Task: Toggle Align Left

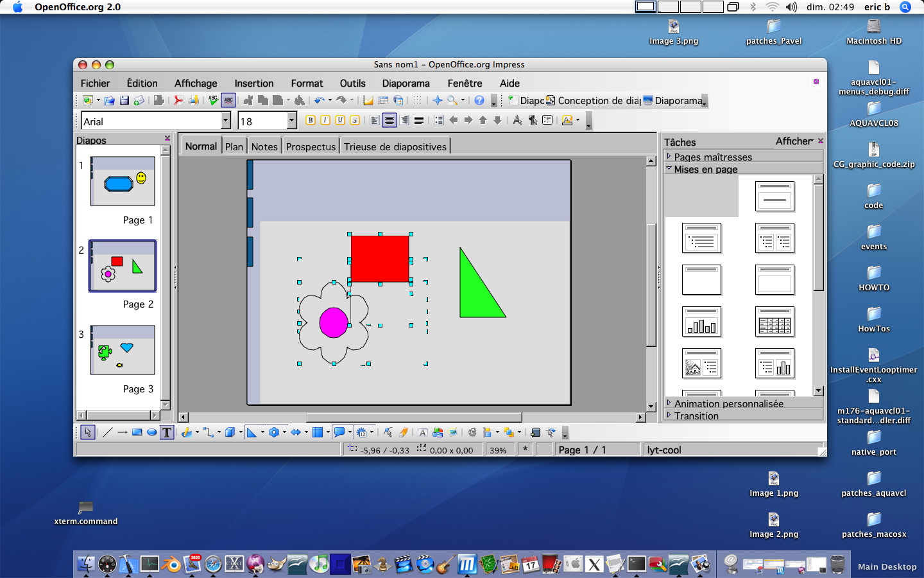Action: (375, 120)
